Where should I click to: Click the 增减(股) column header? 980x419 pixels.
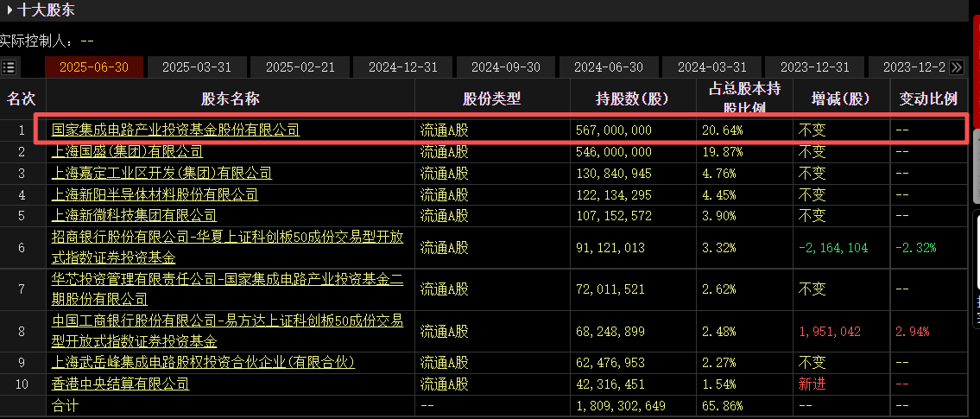pyautogui.click(x=841, y=98)
